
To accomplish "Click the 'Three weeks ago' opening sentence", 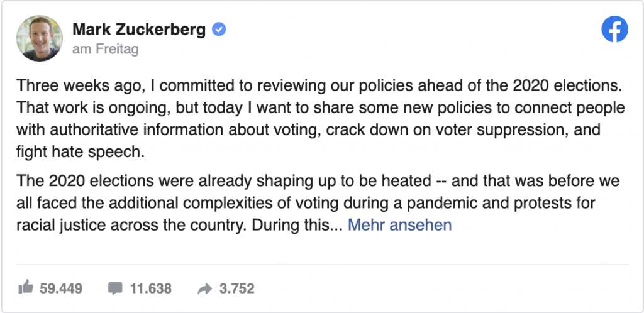I will (319, 85).
